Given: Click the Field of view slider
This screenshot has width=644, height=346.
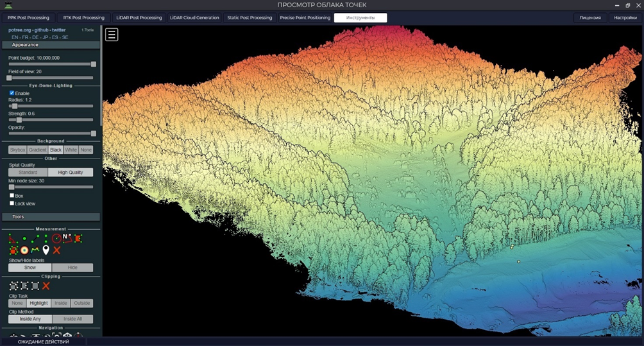Looking at the screenshot, I should tap(51, 78).
